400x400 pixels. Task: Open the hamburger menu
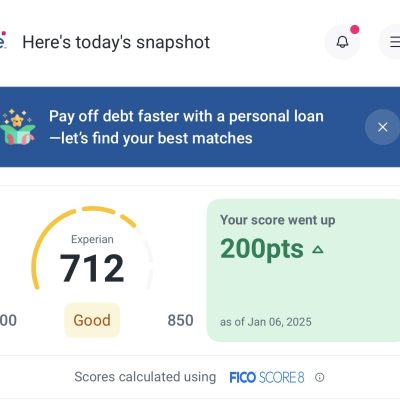click(x=392, y=42)
